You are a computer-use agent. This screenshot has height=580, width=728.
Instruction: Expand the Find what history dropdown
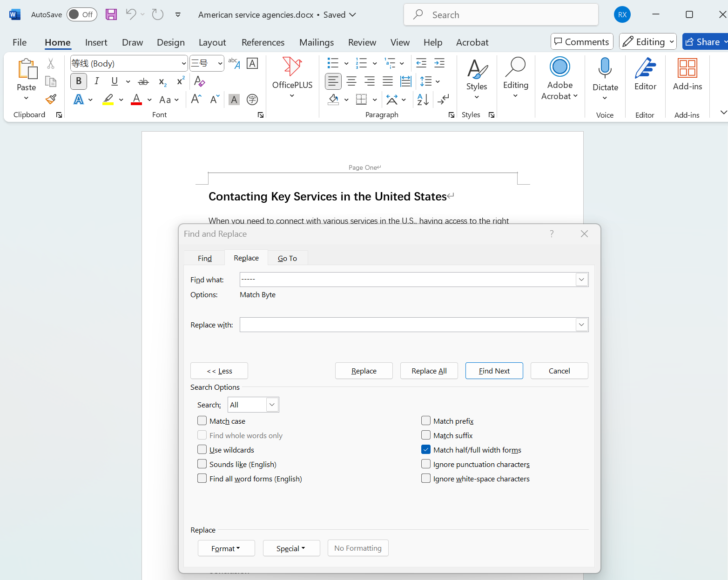click(581, 280)
